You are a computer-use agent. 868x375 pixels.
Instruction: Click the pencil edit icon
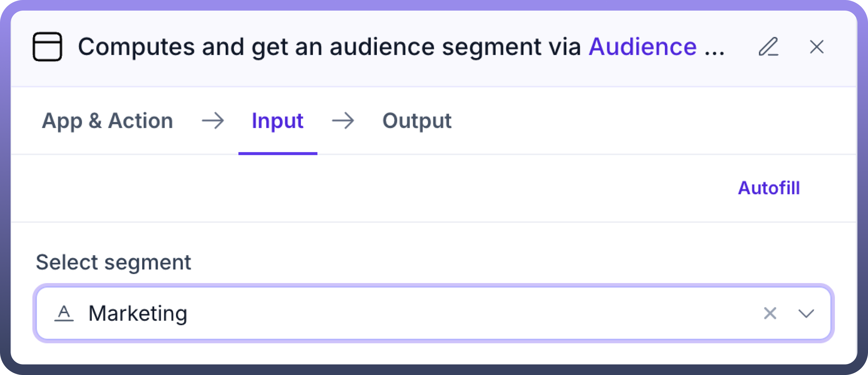click(x=768, y=47)
